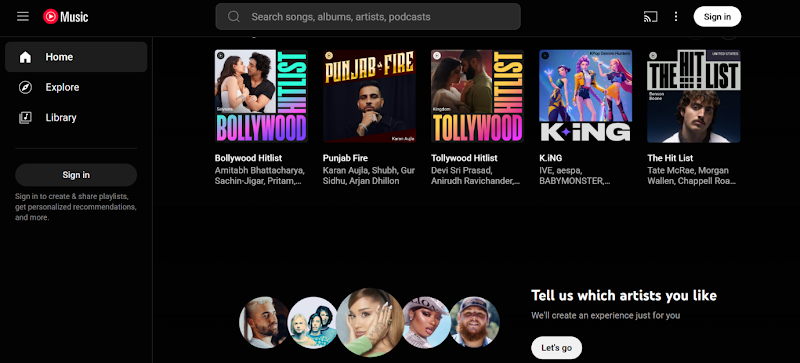Click the K.iNG title link

click(x=551, y=158)
